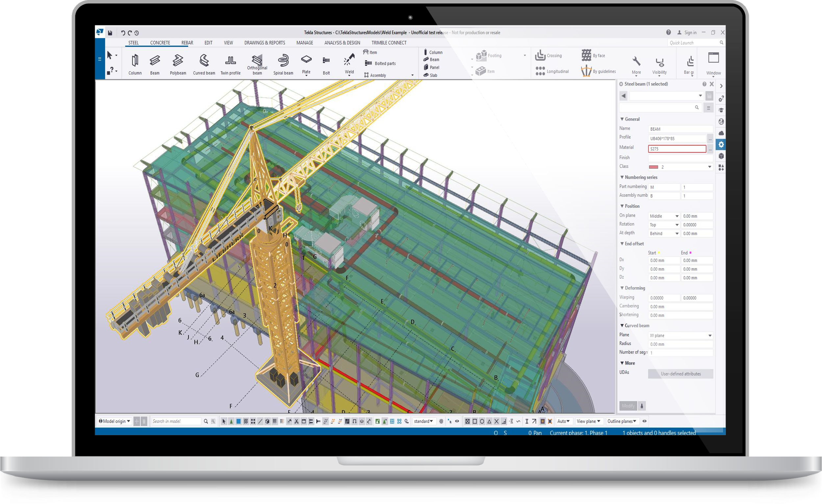Open the Class dropdown

point(710,167)
